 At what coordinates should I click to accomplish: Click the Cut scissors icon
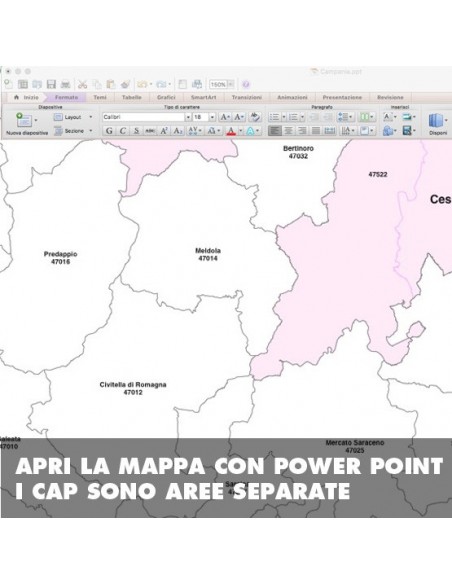pyautogui.click(x=82, y=85)
